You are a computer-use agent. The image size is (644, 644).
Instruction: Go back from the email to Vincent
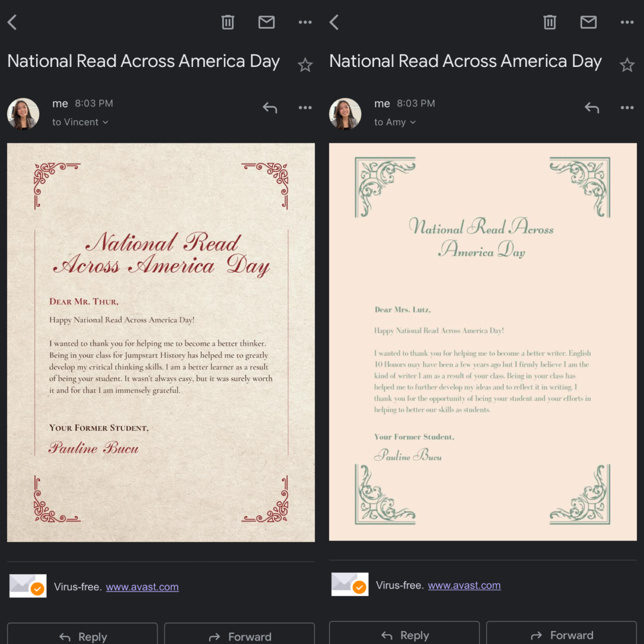tap(13, 22)
